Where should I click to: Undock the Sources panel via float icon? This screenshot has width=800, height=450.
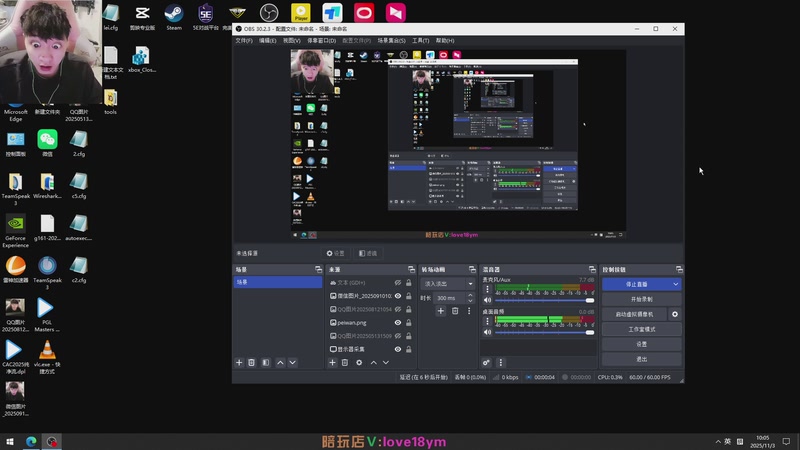(411, 269)
